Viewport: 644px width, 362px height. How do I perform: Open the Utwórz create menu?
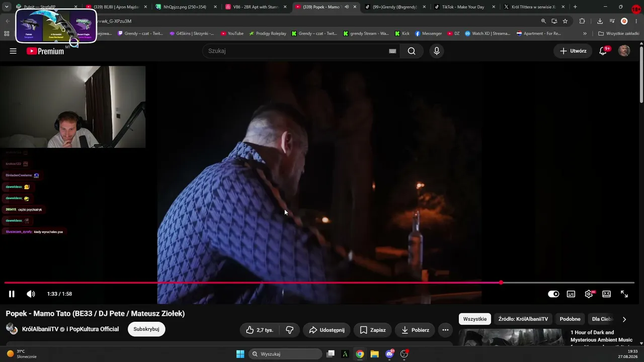click(x=573, y=51)
